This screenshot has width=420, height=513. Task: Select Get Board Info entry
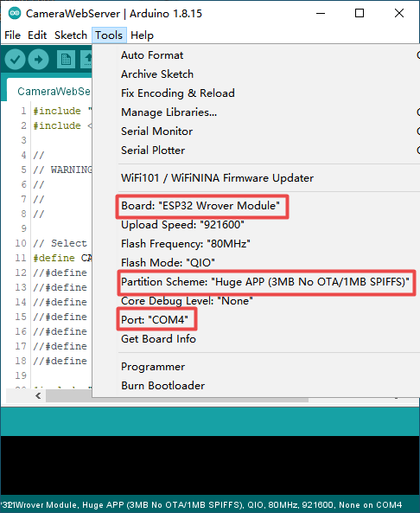click(256, 338)
